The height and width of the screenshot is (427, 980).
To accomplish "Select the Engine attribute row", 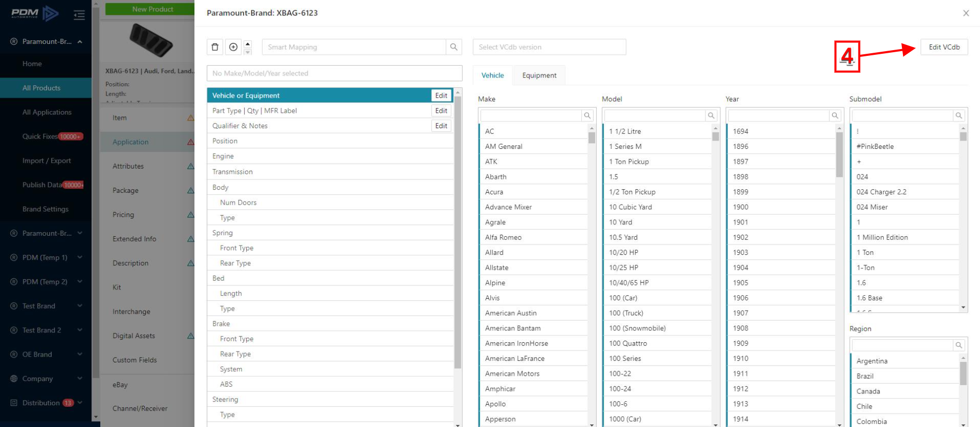I will (x=330, y=156).
